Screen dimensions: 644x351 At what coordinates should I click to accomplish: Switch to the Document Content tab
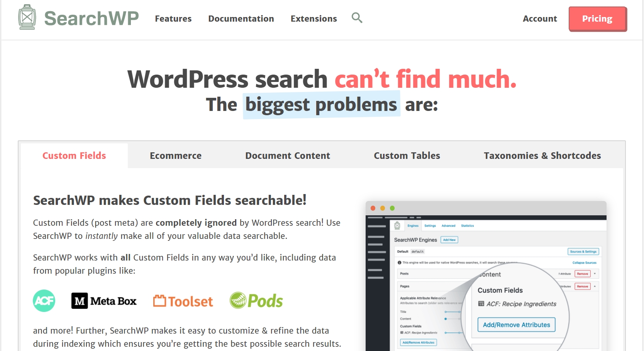click(288, 156)
